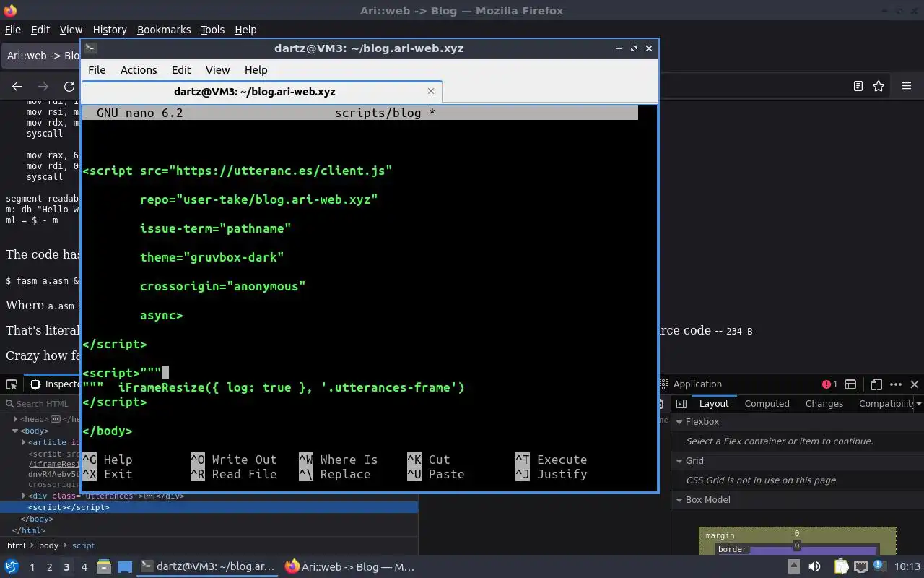
Task: Switch to workspace 2
Action: 49,567
